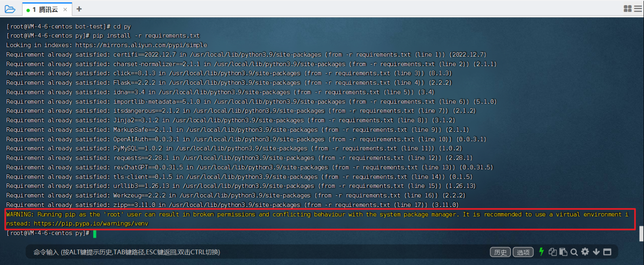Click the copy icon in command bar
Screen dimensions: 644x265
click(x=553, y=251)
